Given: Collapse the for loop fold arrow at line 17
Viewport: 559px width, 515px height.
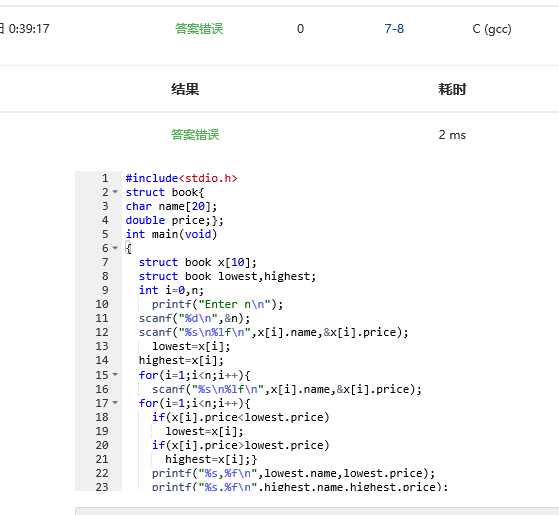Looking at the screenshot, I should [x=115, y=402].
